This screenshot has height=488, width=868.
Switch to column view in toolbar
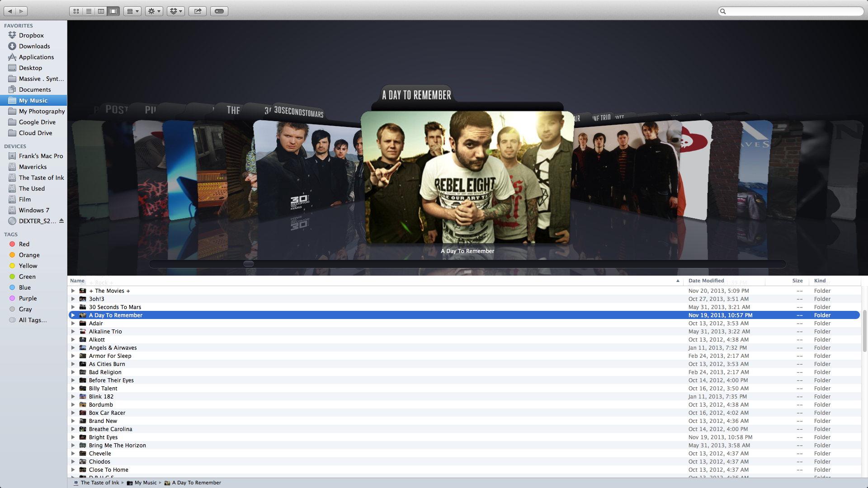(101, 11)
